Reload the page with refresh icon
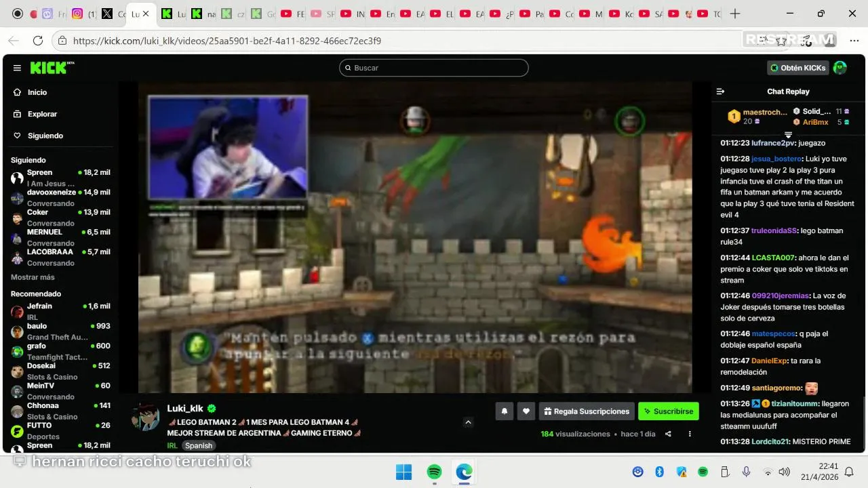The height and width of the screenshot is (488, 868). coord(38,41)
